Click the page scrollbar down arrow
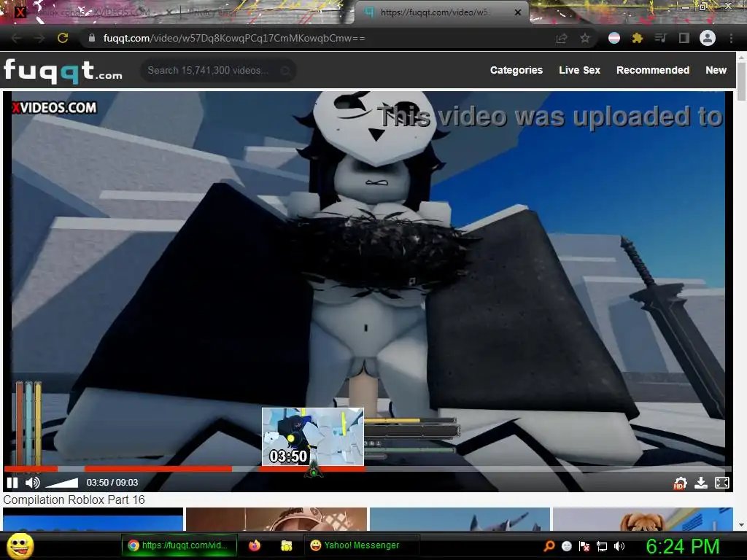 741,525
